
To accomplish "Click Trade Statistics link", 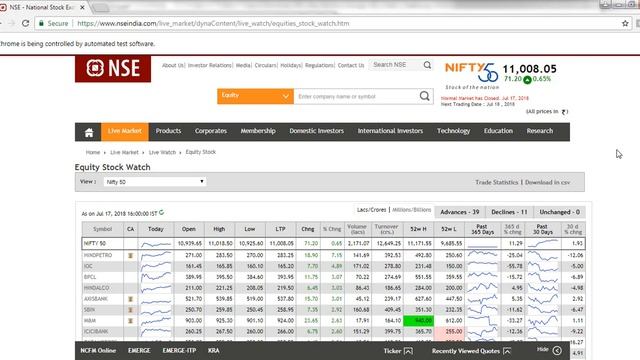I will pyautogui.click(x=496, y=182).
